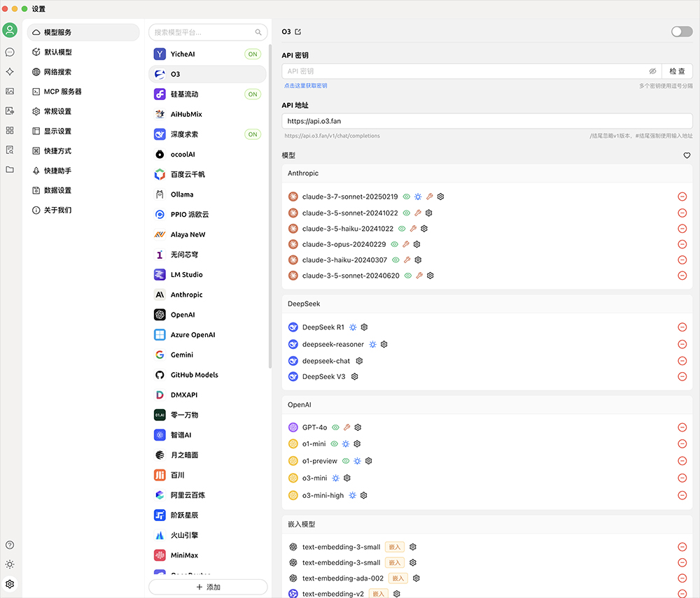Remove the DeepSeek R1 model

point(682,327)
